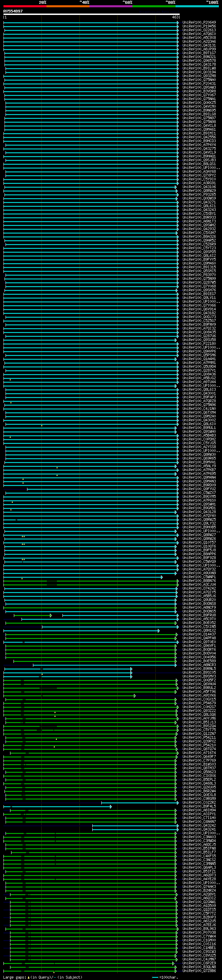The height and width of the screenshot is (980, 222).
Task: Open hit UniRef100_P22180
Action: point(199,343)
